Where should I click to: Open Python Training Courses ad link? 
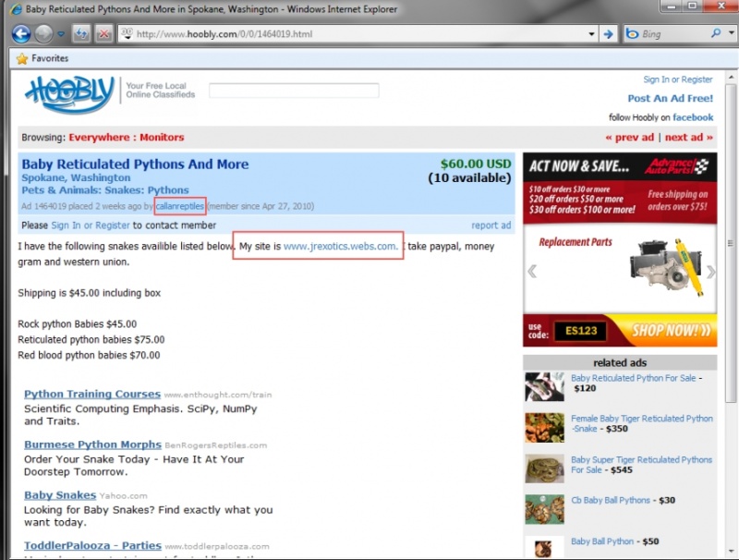(92, 394)
